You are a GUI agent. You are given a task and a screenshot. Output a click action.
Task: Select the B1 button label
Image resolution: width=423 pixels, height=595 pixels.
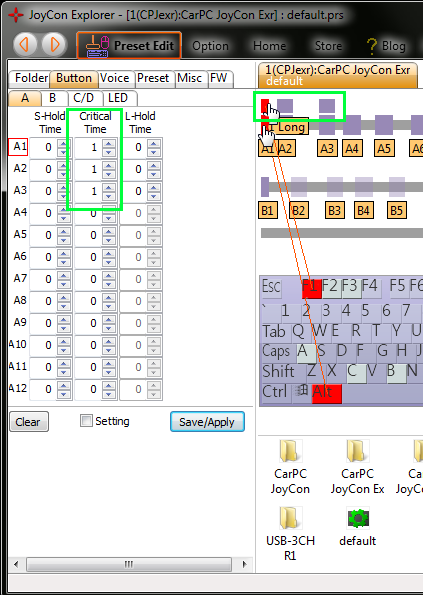tap(267, 210)
